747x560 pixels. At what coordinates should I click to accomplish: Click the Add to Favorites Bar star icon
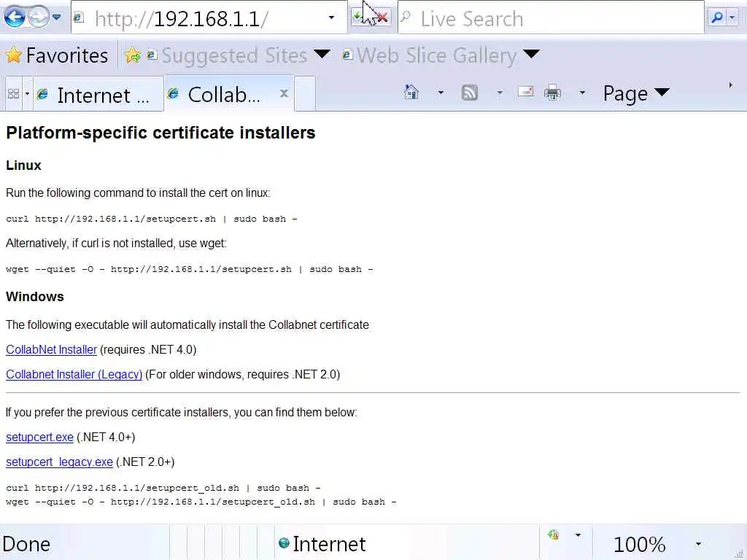pyautogui.click(x=133, y=55)
